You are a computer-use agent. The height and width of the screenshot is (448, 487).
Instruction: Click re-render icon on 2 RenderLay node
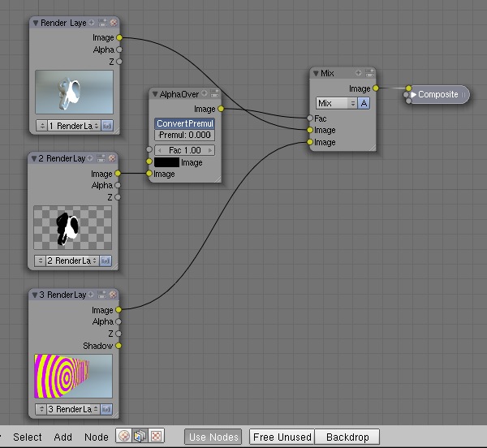pyautogui.click(x=106, y=261)
